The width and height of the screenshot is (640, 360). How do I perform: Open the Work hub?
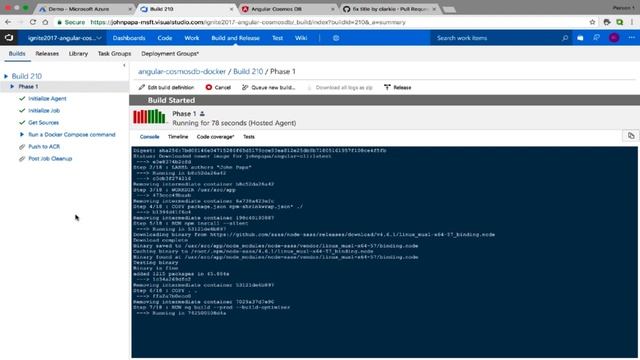pos(191,38)
